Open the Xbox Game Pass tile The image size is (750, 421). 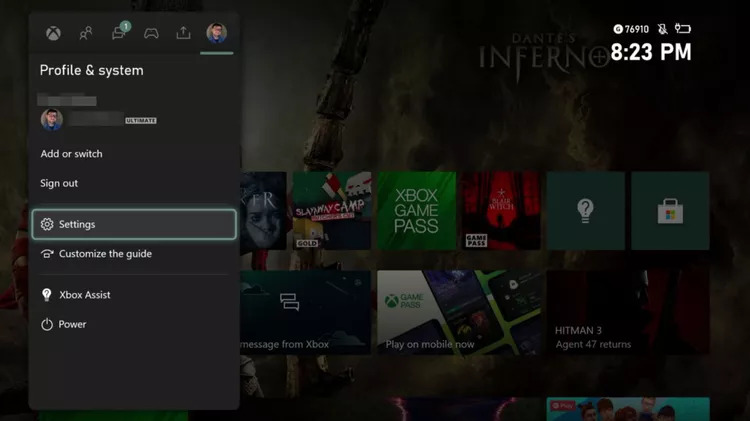416,210
